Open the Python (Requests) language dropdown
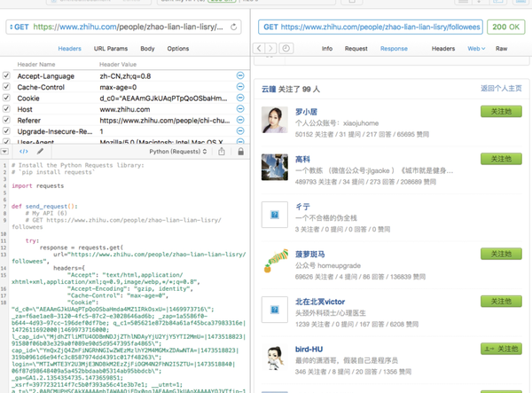The image size is (532, 393). pos(177,152)
